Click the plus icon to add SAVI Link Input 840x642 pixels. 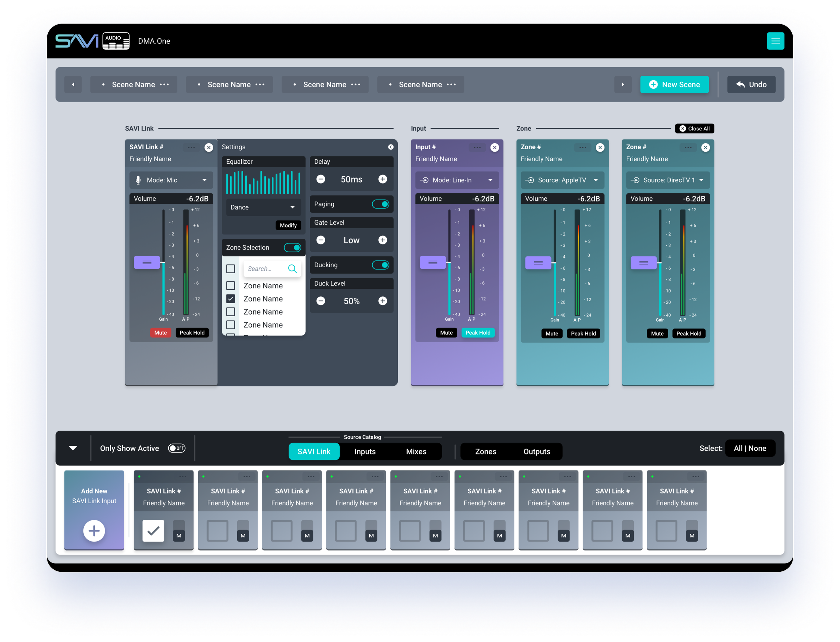click(94, 530)
